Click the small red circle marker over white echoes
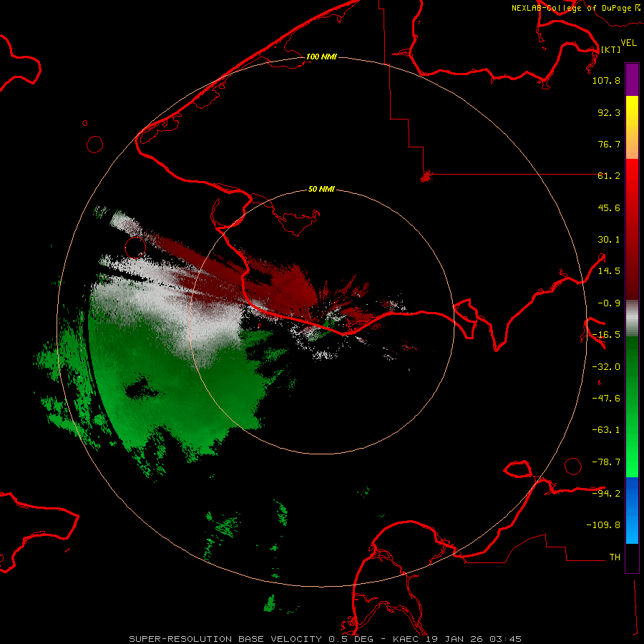Viewport: 644px width, 644px height. click(135, 248)
